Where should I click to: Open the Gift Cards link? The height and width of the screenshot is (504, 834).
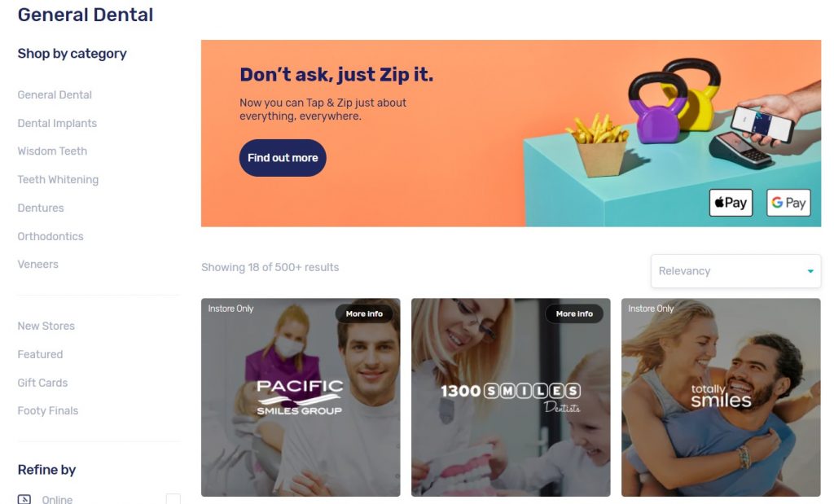coord(42,383)
